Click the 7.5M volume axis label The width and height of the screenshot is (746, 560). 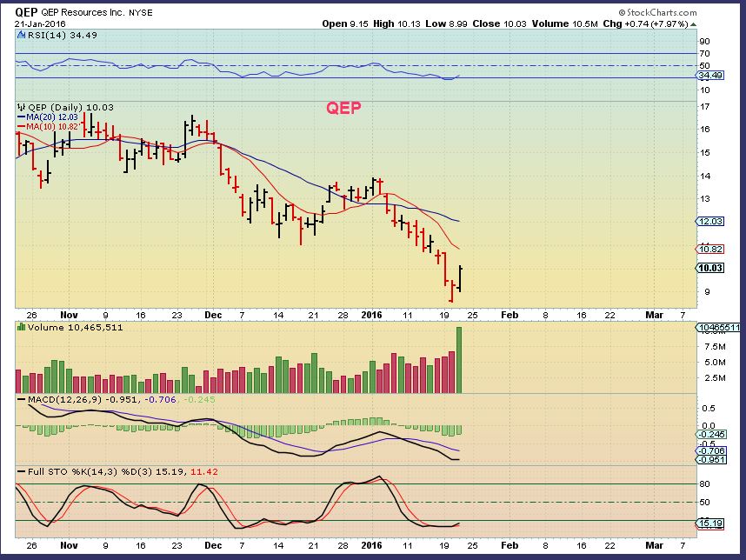715,346
